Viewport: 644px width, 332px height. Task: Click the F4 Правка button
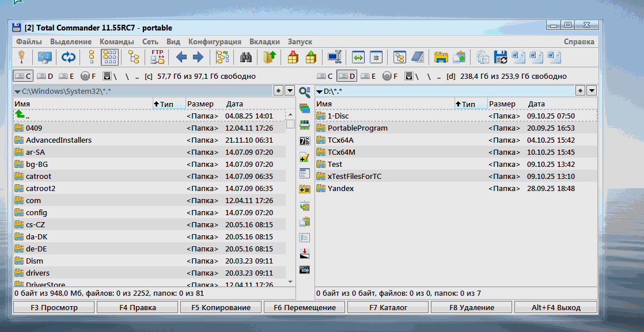tap(138, 307)
